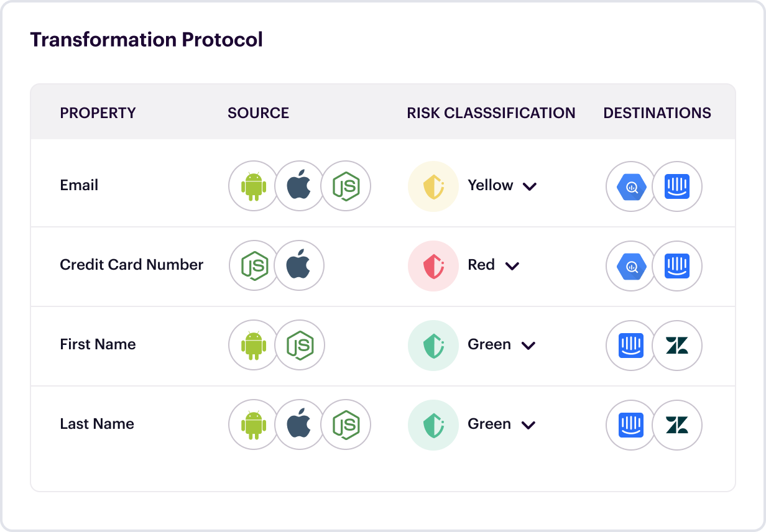This screenshot has height=532, width=766.
Task: Click the Intercom destination icon for First Name
Action: [x=630, y=346]
